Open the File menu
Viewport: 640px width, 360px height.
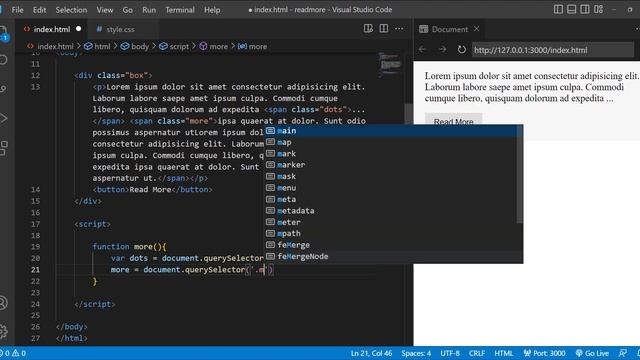point(17,10)
